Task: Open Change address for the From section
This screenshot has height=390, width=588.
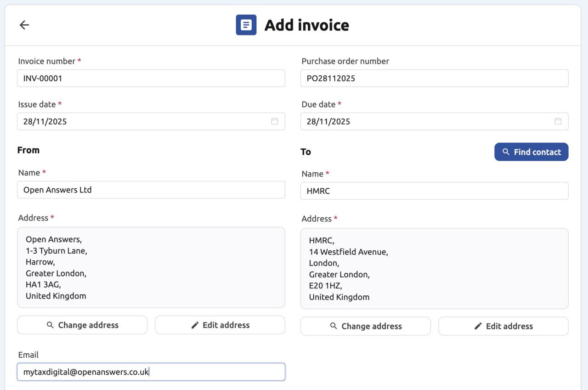Action: (x=82, y=325)
